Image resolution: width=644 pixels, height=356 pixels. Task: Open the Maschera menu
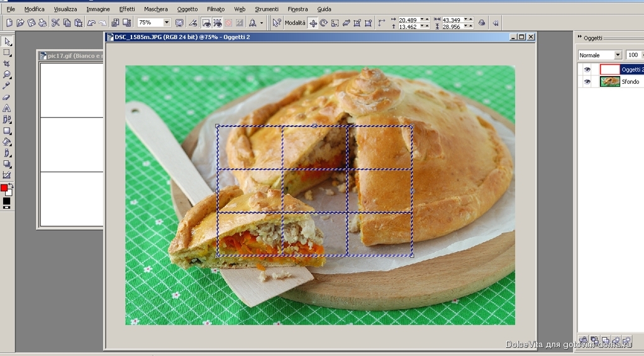click(x=156, y=9)
